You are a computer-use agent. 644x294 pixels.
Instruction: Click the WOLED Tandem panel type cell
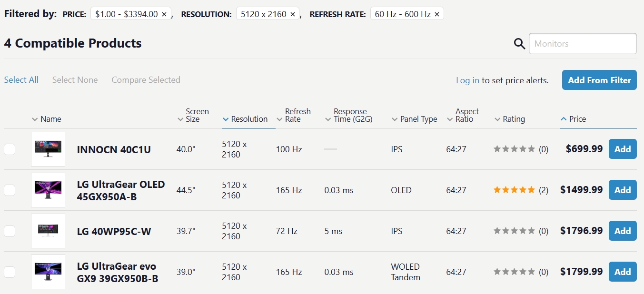pyautogui.click(x=406, y=272)
